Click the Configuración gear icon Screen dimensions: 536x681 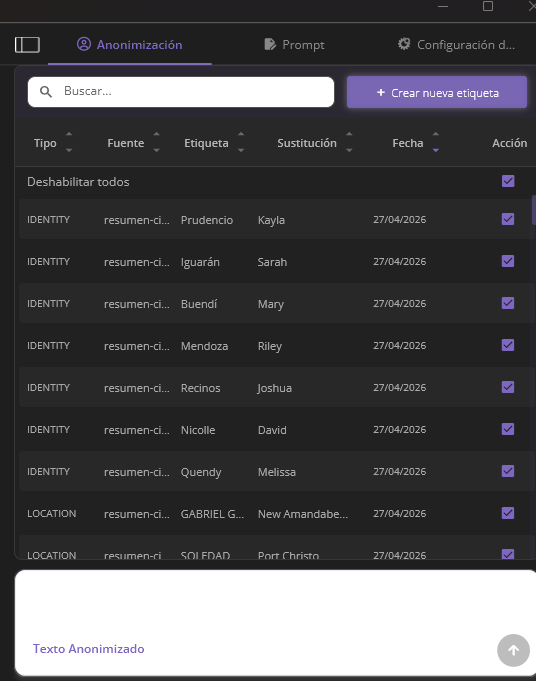click(404, 44)
